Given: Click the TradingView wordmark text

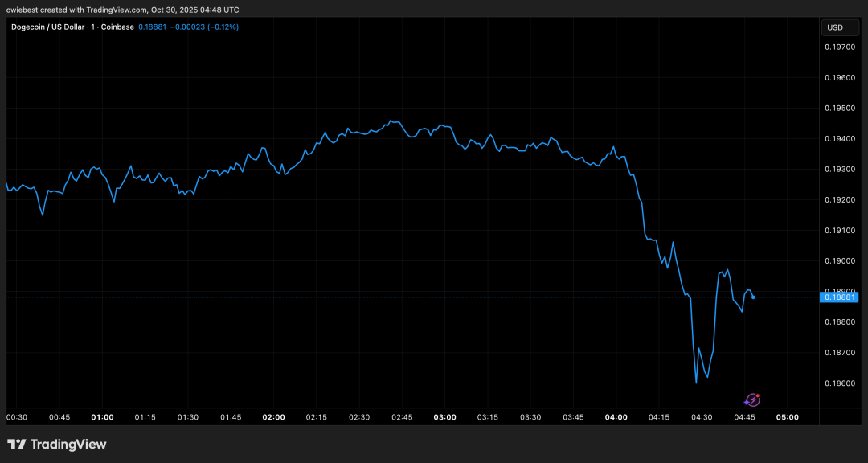Looking at the screenshot, I should coord(68,445).
